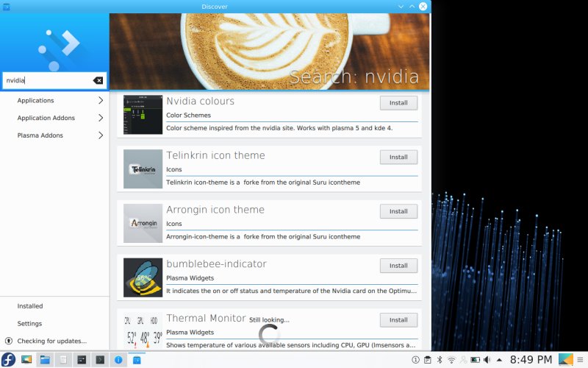This screenshot has height=368, width=588.
Task: Click the Nvidia colours title
Action: 200,101
